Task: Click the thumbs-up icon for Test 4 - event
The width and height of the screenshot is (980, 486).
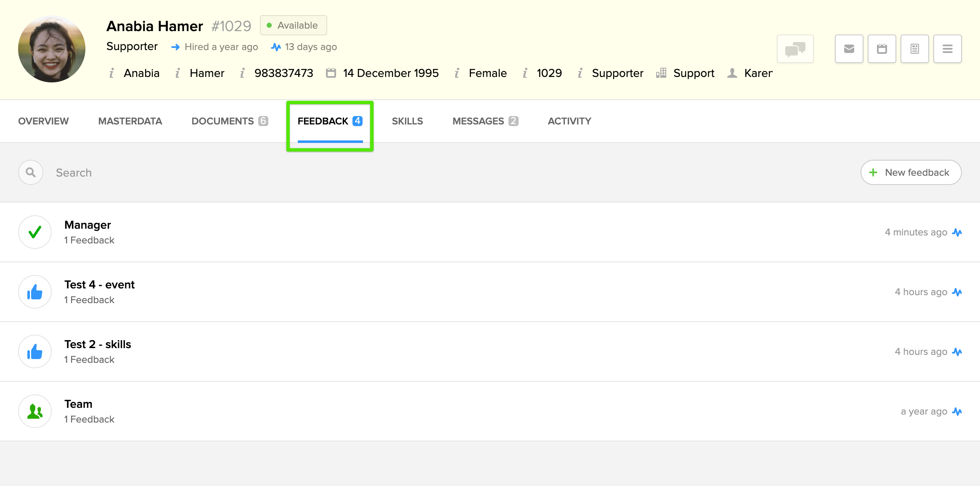Action: [35, 292]
